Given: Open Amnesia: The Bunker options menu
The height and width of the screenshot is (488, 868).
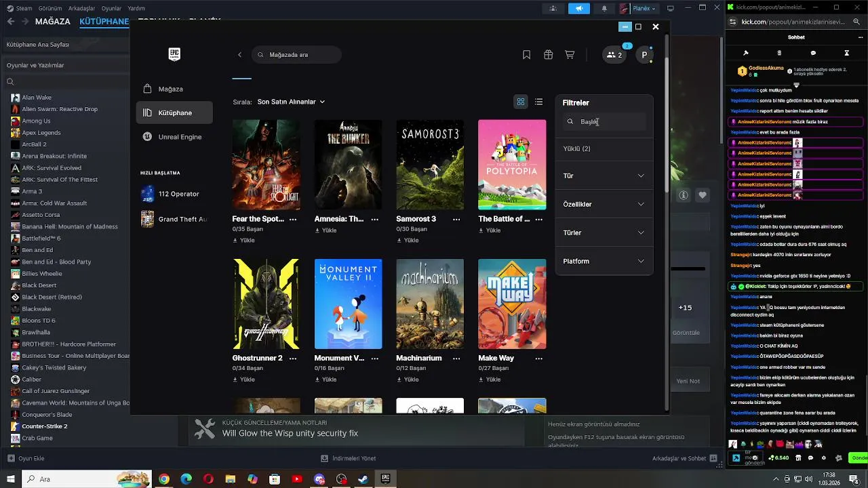Looking at the screenshot, I should (x=374, y=219).
